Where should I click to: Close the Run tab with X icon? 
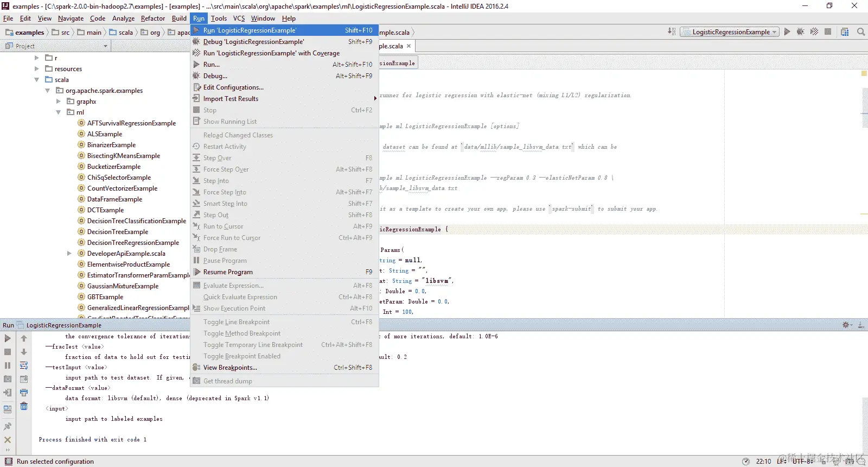(8, 440)
